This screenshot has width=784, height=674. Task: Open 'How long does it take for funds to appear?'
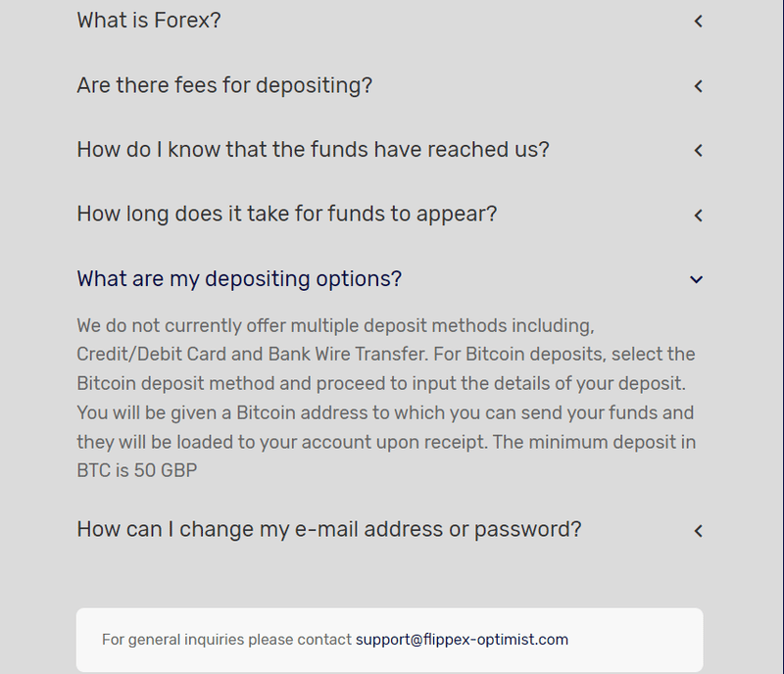286,214
